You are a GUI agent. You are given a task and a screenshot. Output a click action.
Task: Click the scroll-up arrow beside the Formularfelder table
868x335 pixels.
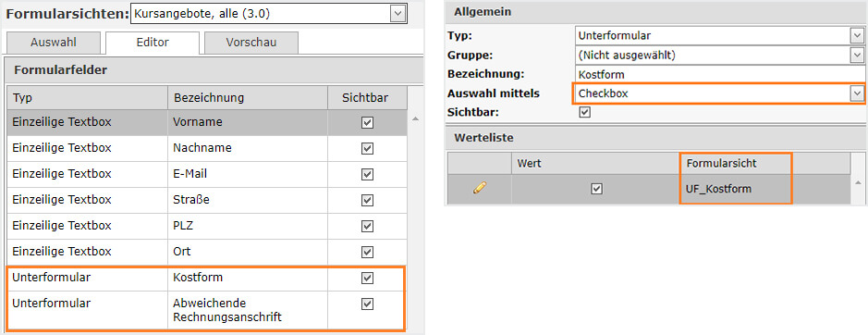click(x=415, y=118)
